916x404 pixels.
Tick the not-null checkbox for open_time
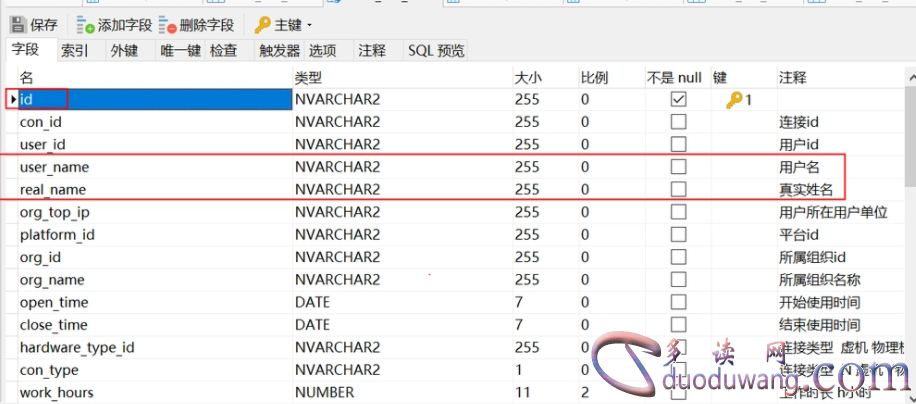click(679, 302)
